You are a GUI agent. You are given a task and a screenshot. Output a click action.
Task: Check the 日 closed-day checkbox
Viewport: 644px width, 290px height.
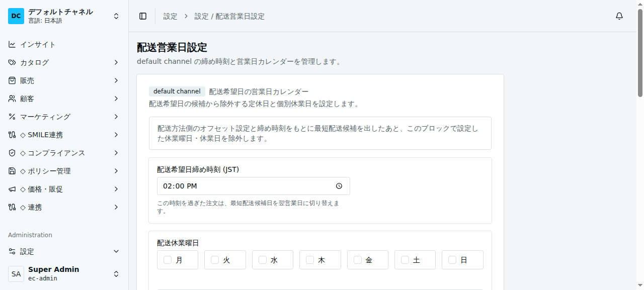click(452, 260)
